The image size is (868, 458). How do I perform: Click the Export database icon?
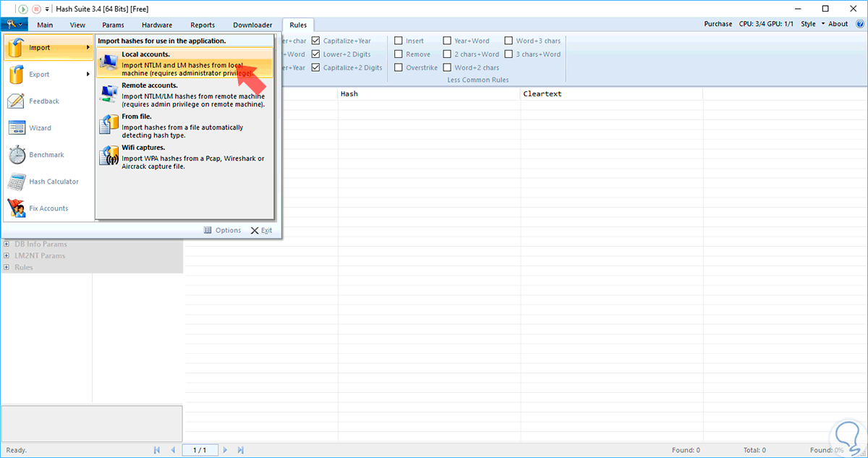click(x=17, y=74)
